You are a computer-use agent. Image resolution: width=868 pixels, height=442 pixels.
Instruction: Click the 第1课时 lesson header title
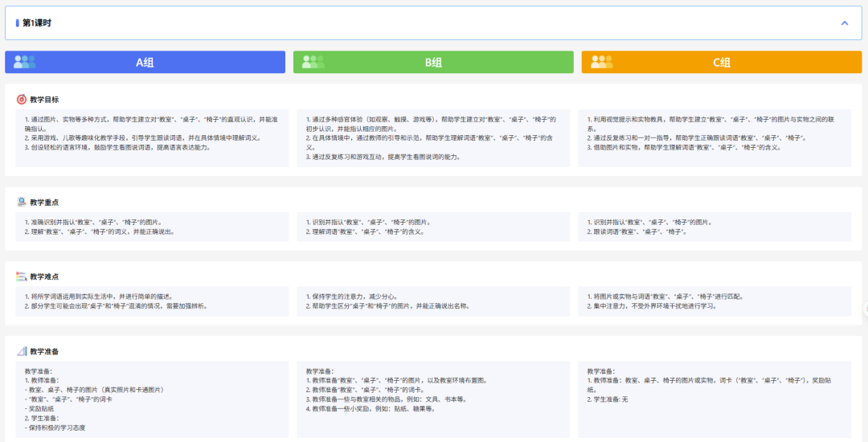(37, 23)
